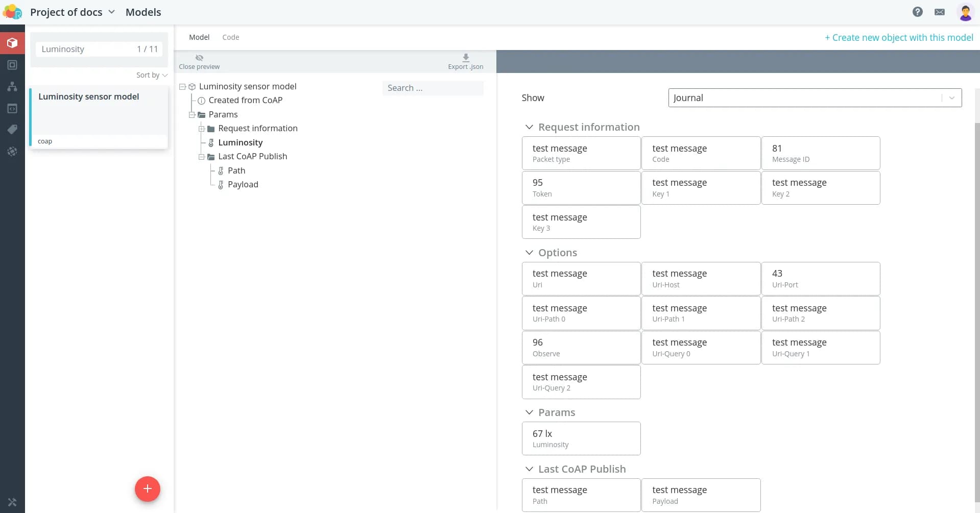Open the mail envelope icon
The width and height of the screenshot is (980, 513).
pyautogui.click(x=939, y=12)
